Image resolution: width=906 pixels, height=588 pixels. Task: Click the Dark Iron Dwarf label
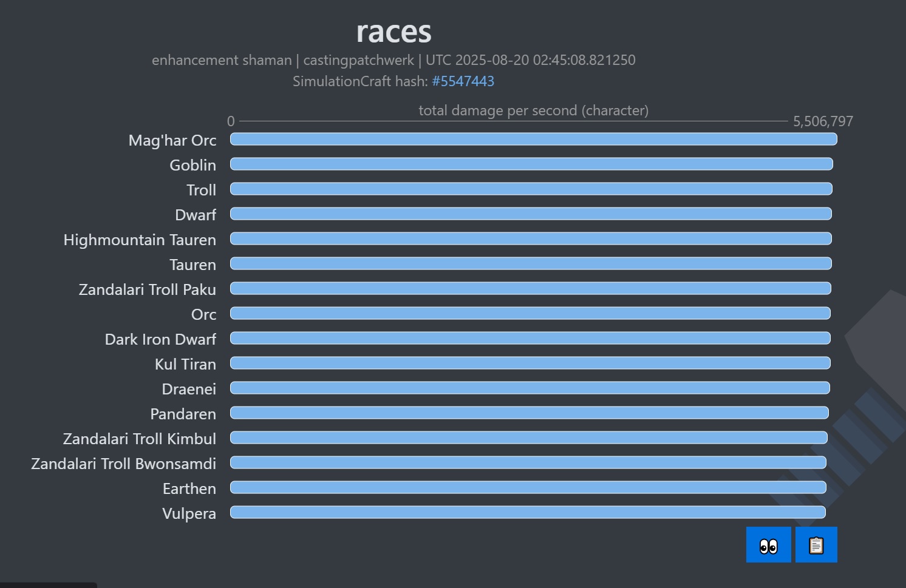[160, 339]
